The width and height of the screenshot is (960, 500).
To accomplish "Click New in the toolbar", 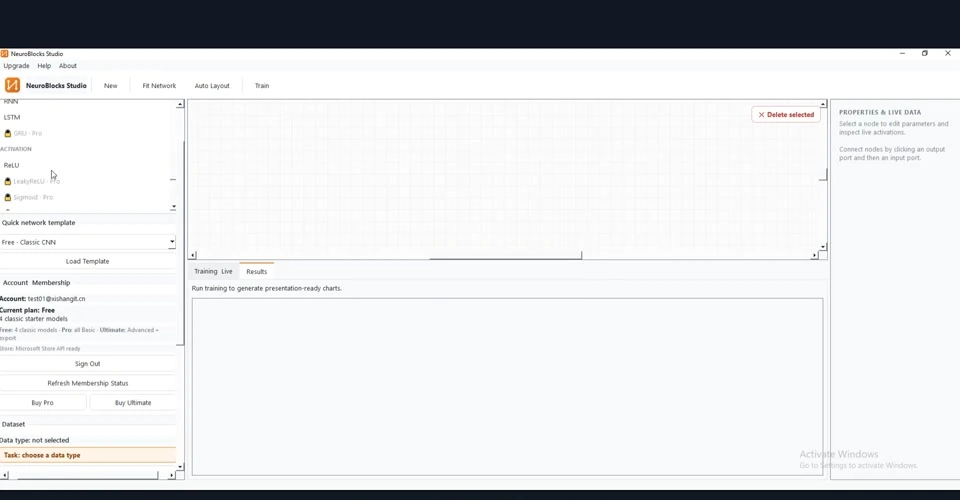I will click(111, 86).
